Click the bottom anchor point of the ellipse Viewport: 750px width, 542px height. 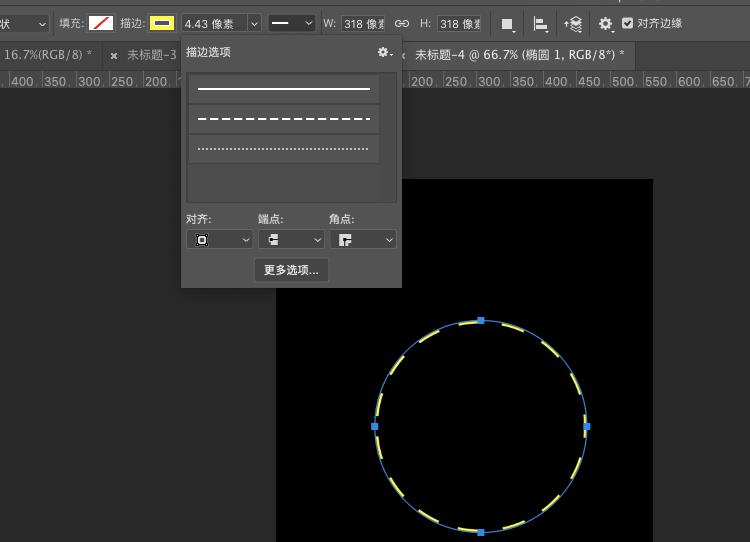(x=481, y=532)
